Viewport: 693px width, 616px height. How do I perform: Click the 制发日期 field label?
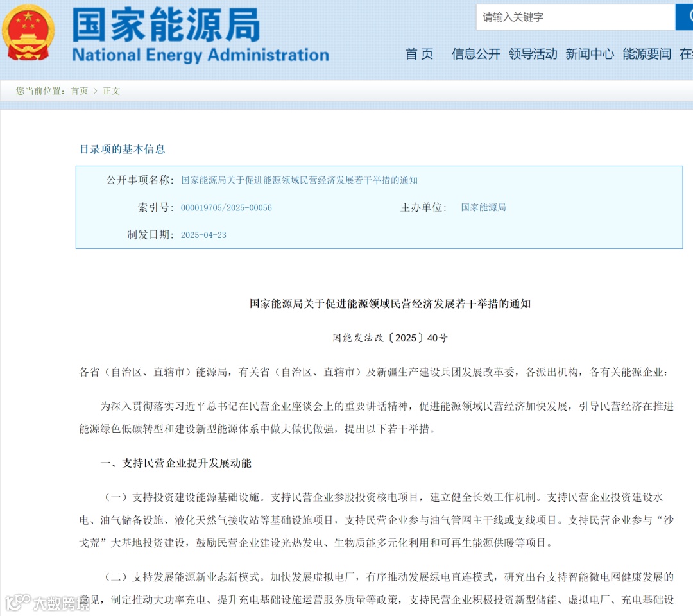coord(151,235)
